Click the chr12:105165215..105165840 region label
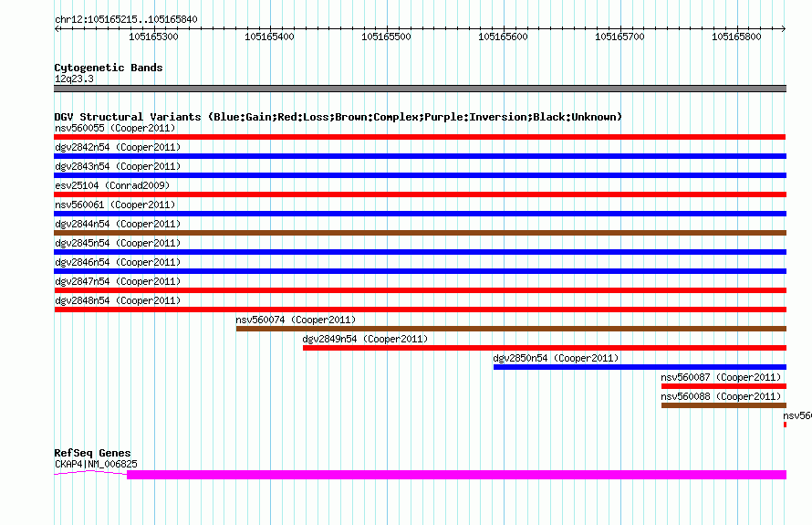 [x=126, y=19]
